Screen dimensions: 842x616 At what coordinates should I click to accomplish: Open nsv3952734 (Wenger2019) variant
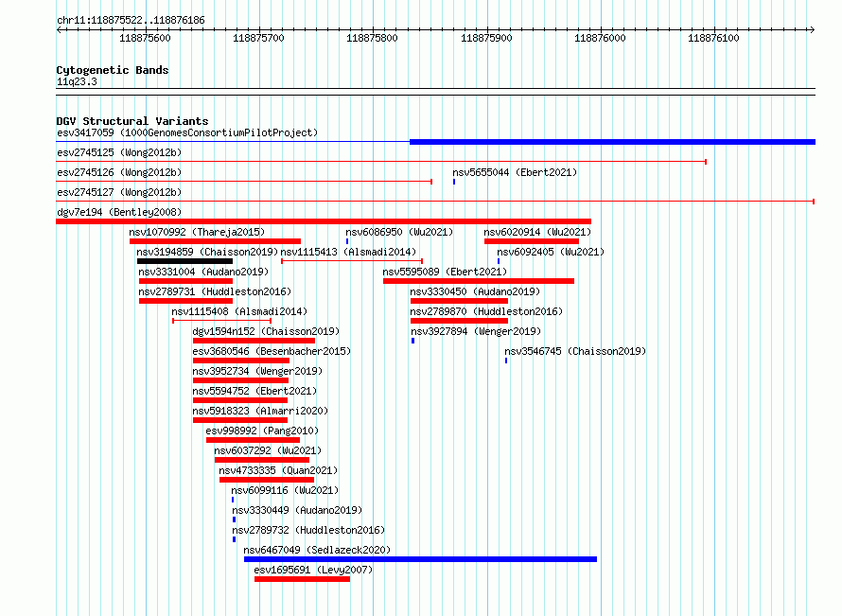click(x=257, y=371)
